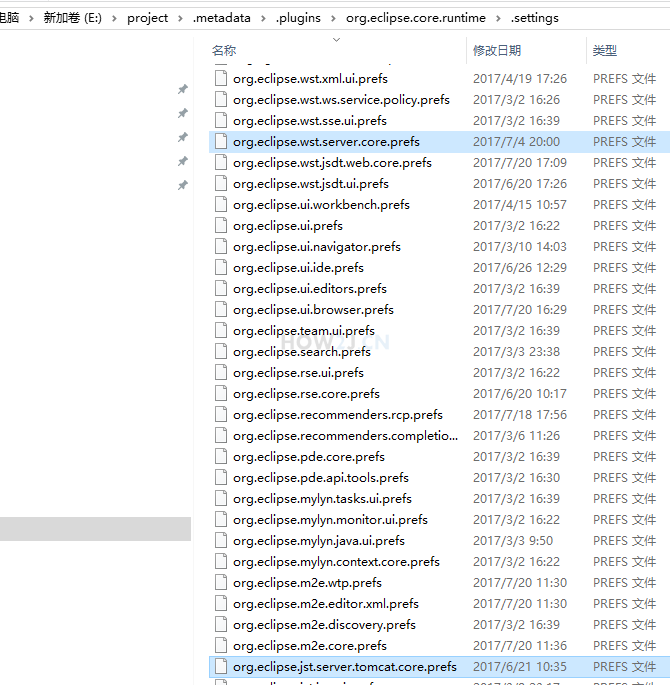Click date 2017/6/21 10:35 cell
Viewport: 670px width, 685px height.
520,667
